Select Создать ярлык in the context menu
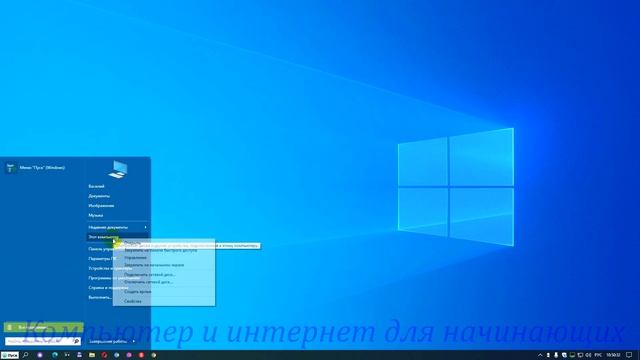This screenshot has width=640, height=360. (x=138, y=292)
